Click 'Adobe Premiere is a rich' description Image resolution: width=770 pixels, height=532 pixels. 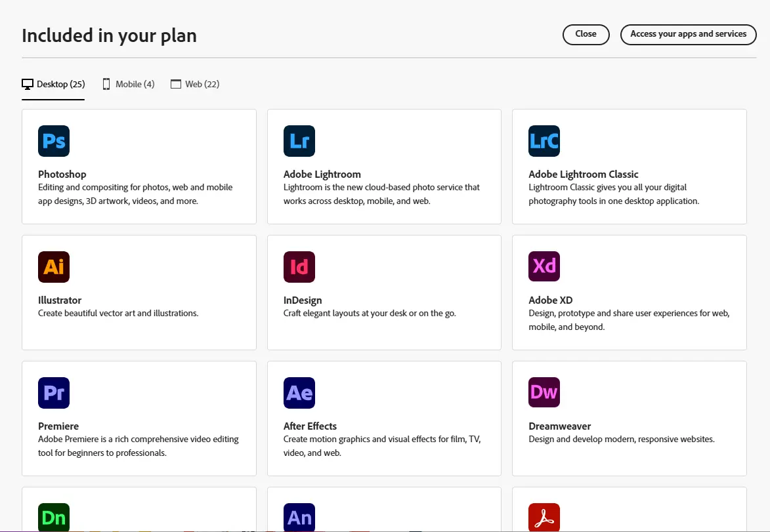click(138, 446)
